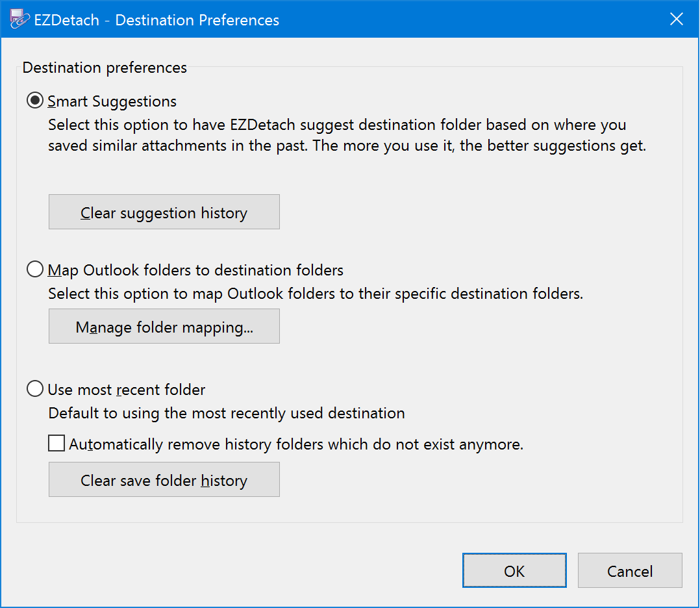This screenshot has width=700, height=608.
Task: Click 'Default to using the most recently used destination'
Action: (x=227, y=413)
